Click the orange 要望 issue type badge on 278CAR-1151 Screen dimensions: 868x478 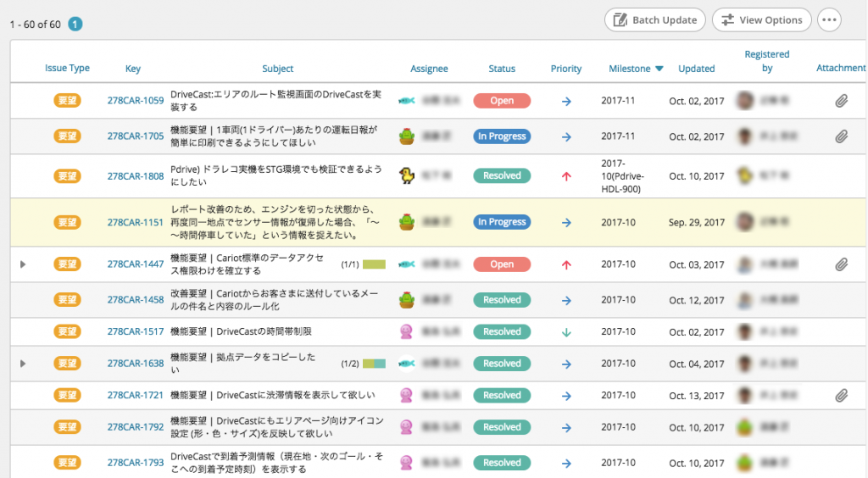click(68, 222)
